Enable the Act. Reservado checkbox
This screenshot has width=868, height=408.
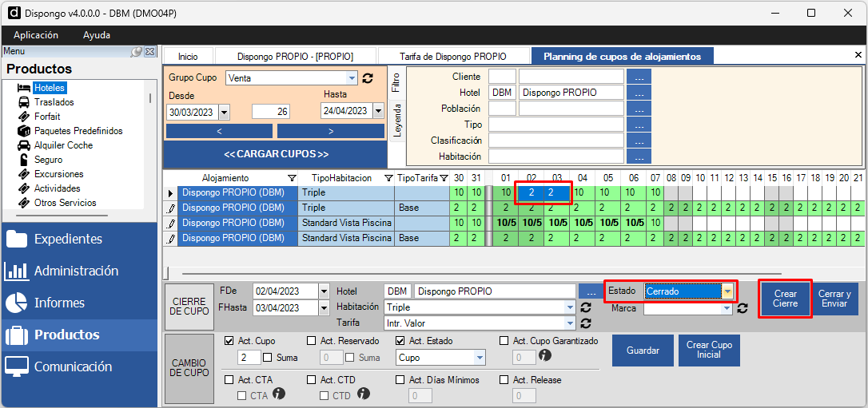click(312, 341)
